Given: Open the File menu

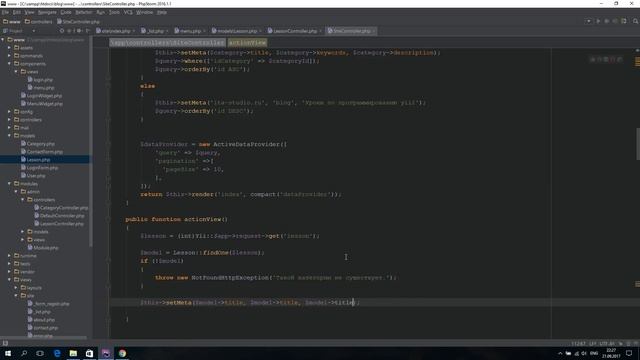Looking at the screenshot, I should [5, 12].
